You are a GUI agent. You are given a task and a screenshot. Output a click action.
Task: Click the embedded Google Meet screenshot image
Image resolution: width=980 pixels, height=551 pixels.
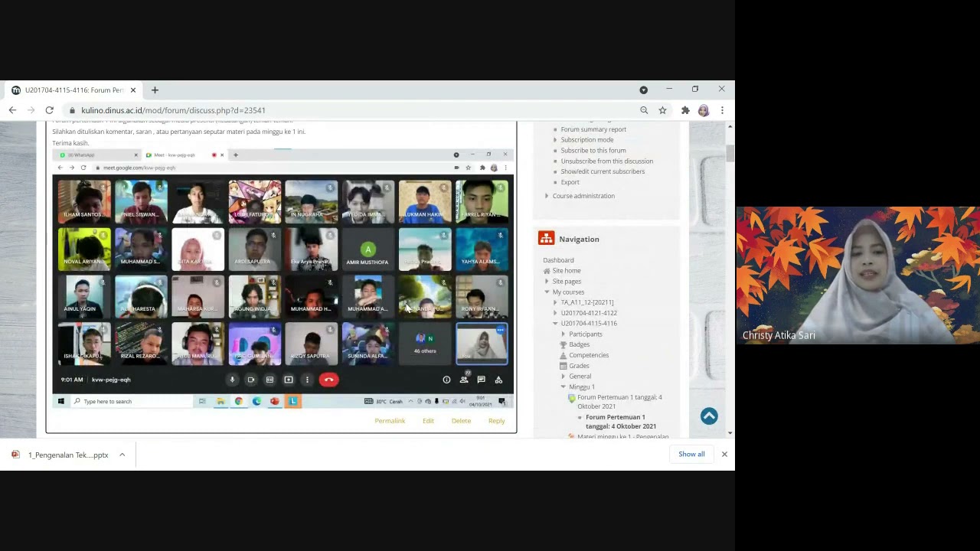[x=283, y=279]
